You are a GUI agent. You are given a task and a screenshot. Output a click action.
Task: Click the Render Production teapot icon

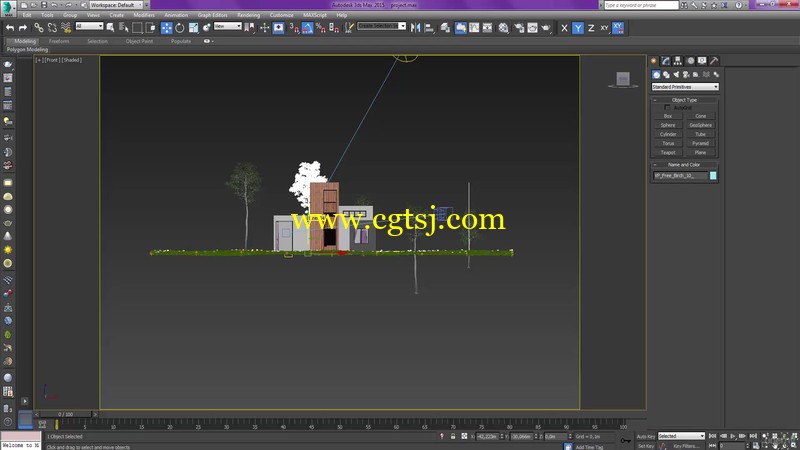point(546,28)
